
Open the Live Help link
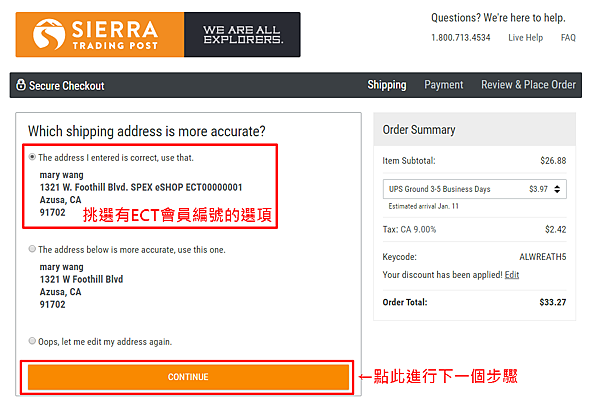(525, 37)
